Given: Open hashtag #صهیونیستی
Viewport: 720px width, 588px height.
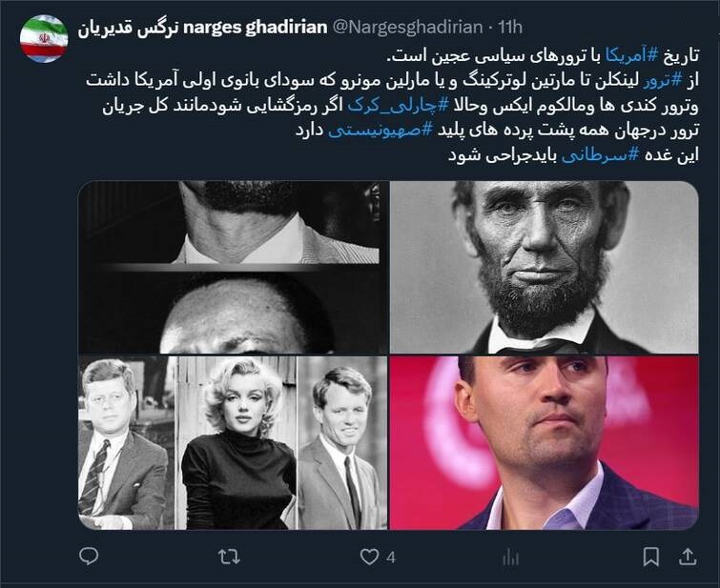Looking at the screenshot, I should pyautogui.click(x=381, y=131).
